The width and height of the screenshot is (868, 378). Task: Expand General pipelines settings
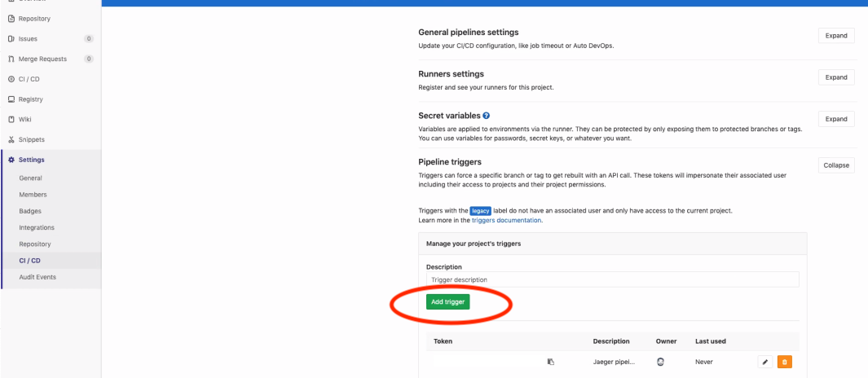click(x=836, y=36)
